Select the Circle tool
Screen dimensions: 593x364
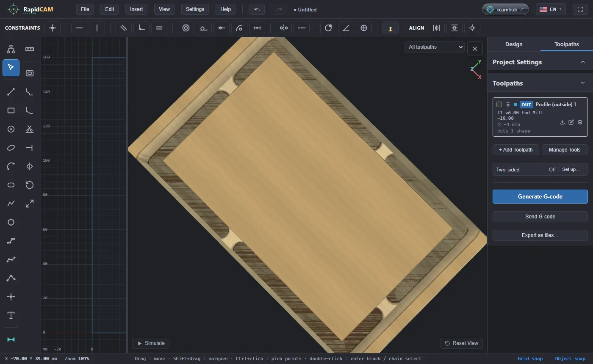tap(11, 129)
